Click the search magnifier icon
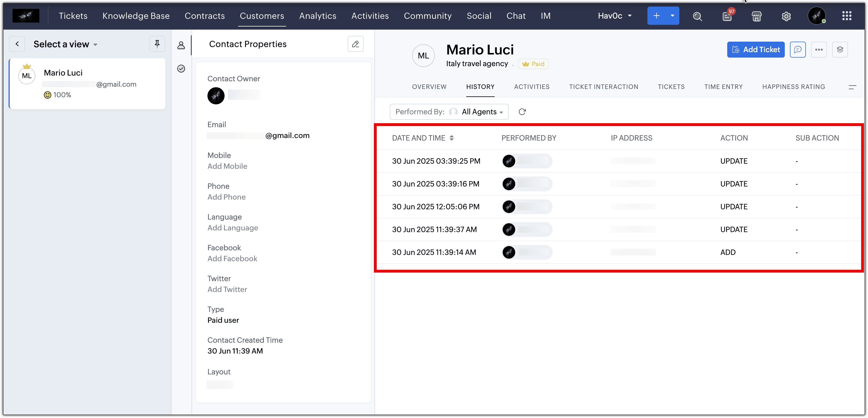The width and height of the screenshot is (868, 418). (x=697, y=16)
